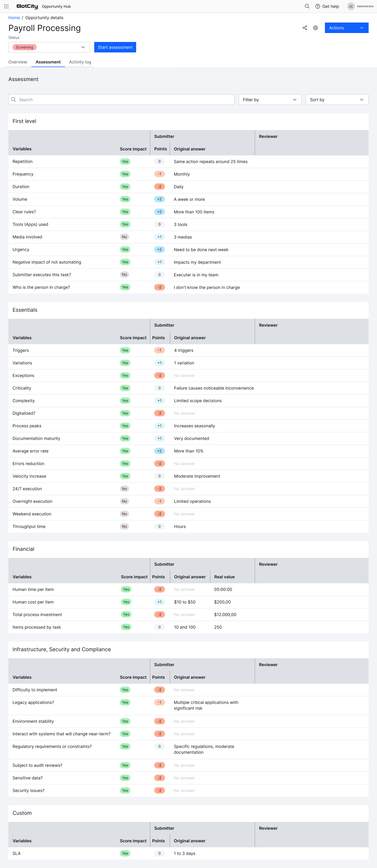Click the Start assessment button
This screenshot has width=377, height=868.
[x=115, y=47]
